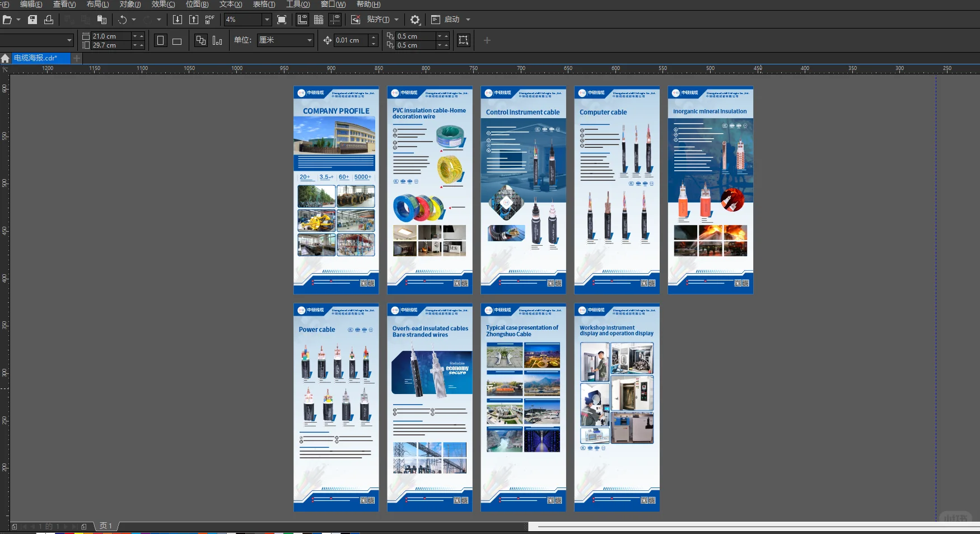
Task: Click the Undo arrow icon
Action: point(122,20)
